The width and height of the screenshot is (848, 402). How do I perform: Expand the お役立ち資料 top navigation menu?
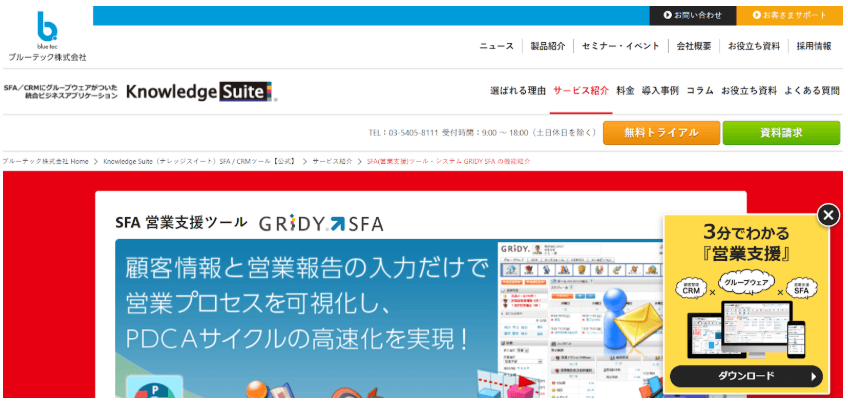(x=754, y=46)
